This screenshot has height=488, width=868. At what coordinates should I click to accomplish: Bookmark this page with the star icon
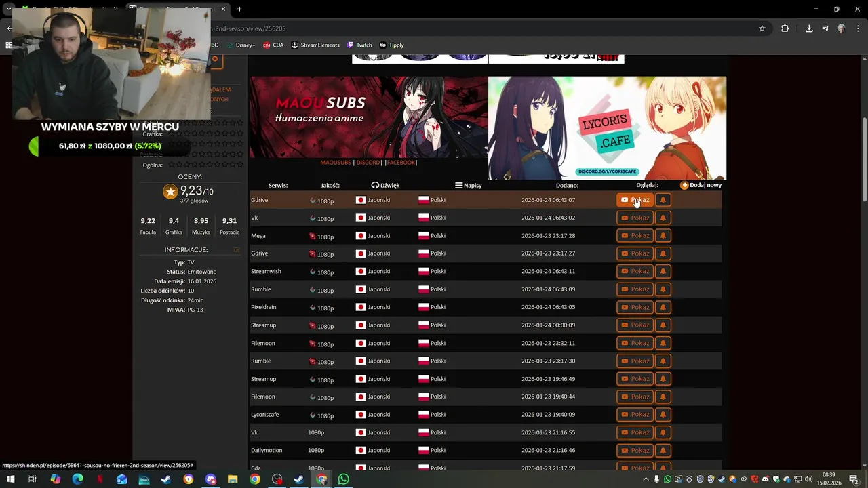762,28
